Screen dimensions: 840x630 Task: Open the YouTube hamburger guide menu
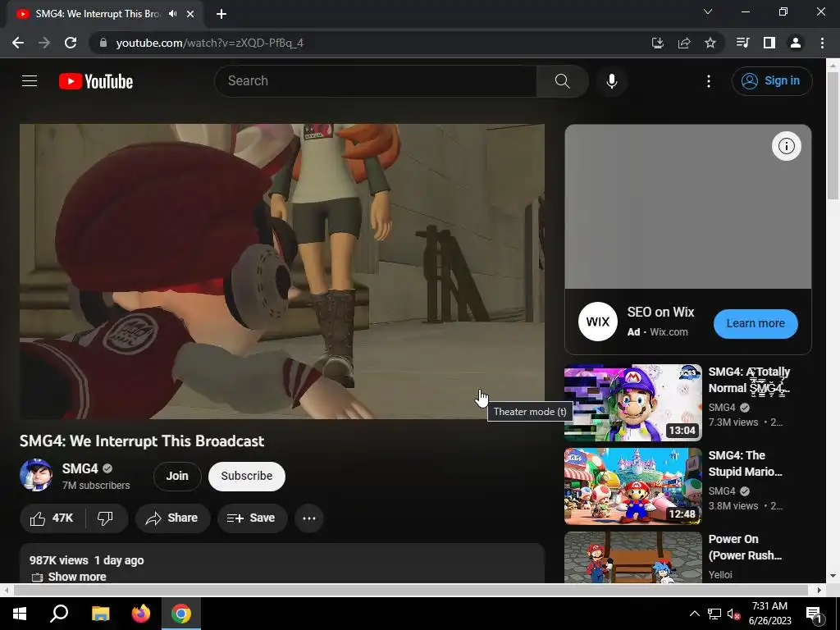point(30,81)
